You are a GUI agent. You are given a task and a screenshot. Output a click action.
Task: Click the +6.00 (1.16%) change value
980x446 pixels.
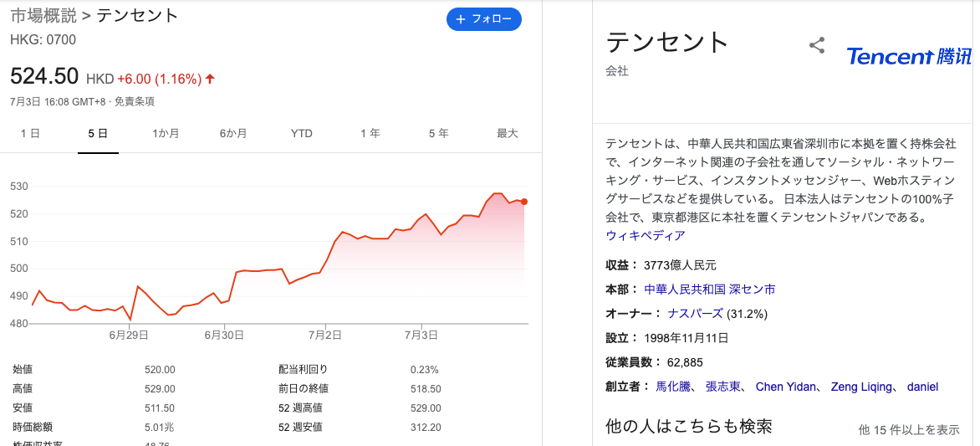(x=160, y=79)
